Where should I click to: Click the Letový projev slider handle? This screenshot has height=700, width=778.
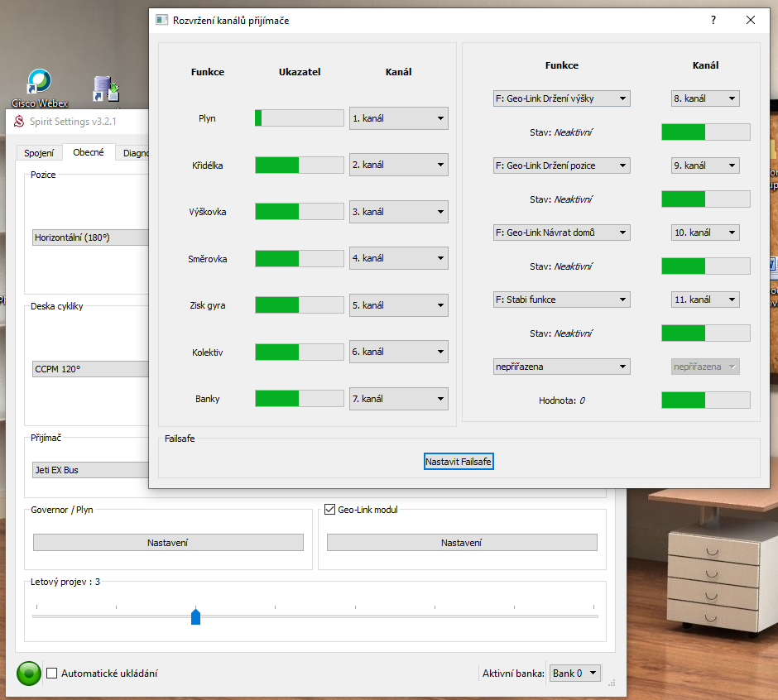(196, 616)
